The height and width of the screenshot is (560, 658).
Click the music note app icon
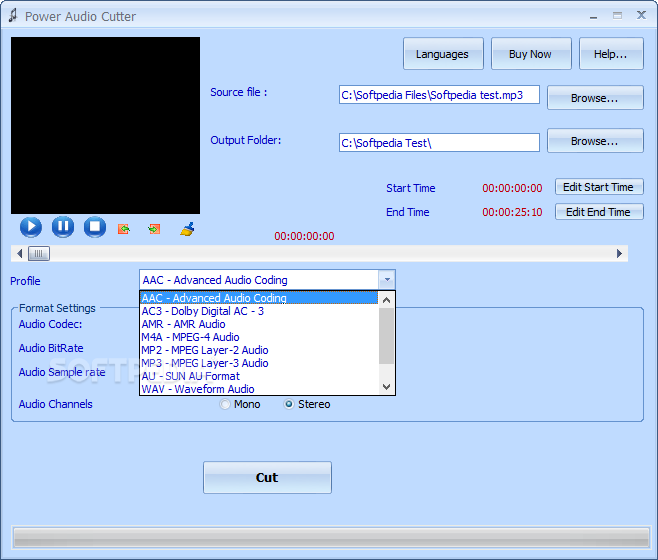coord(13,16)
